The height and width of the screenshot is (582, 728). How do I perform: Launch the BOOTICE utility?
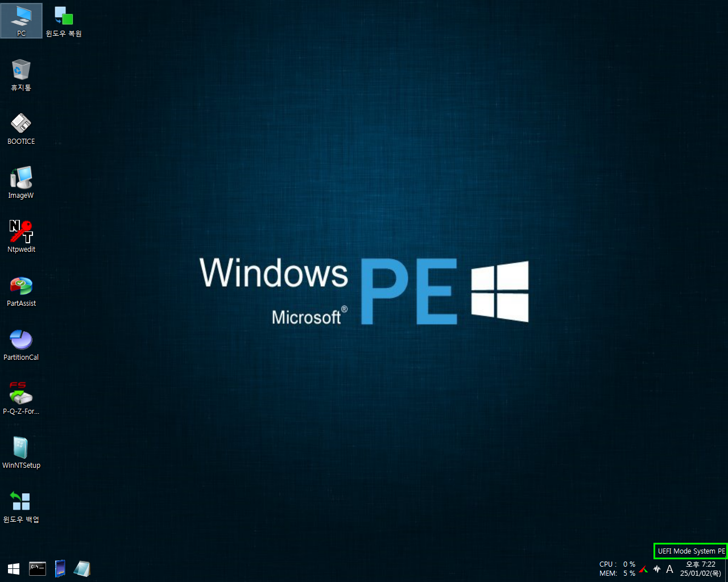click(x=21, y=128)
